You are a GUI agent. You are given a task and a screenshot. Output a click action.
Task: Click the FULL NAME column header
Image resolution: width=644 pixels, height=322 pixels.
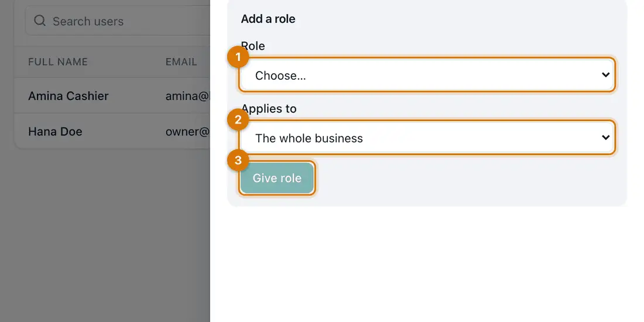[x=58, y=61]
